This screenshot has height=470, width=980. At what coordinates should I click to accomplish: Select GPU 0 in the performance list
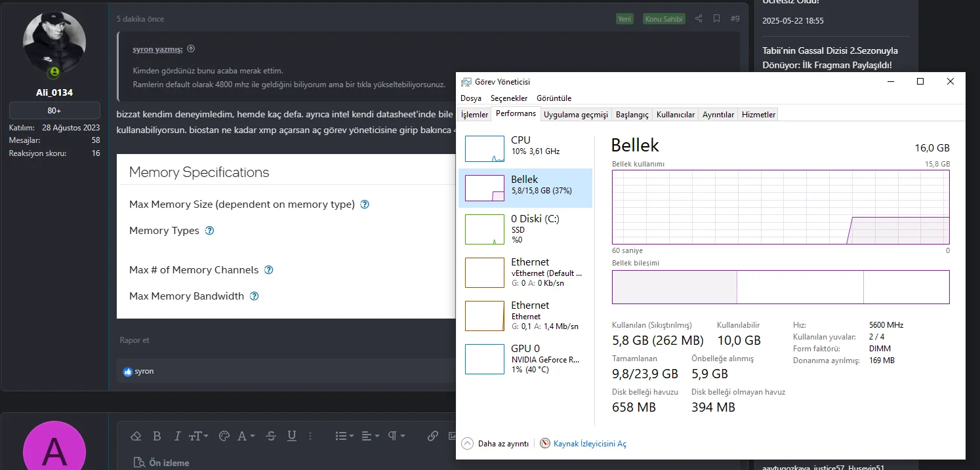(x=525, y=359)
